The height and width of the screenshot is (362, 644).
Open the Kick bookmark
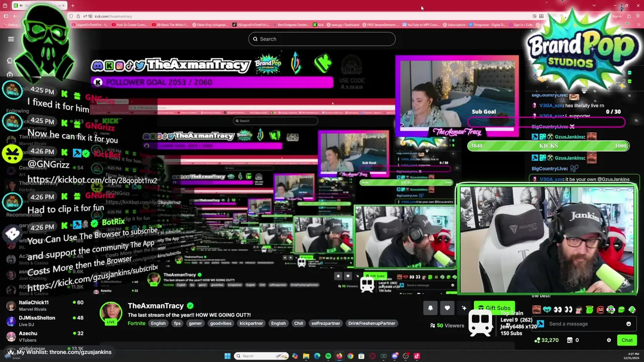coord(318,24)
